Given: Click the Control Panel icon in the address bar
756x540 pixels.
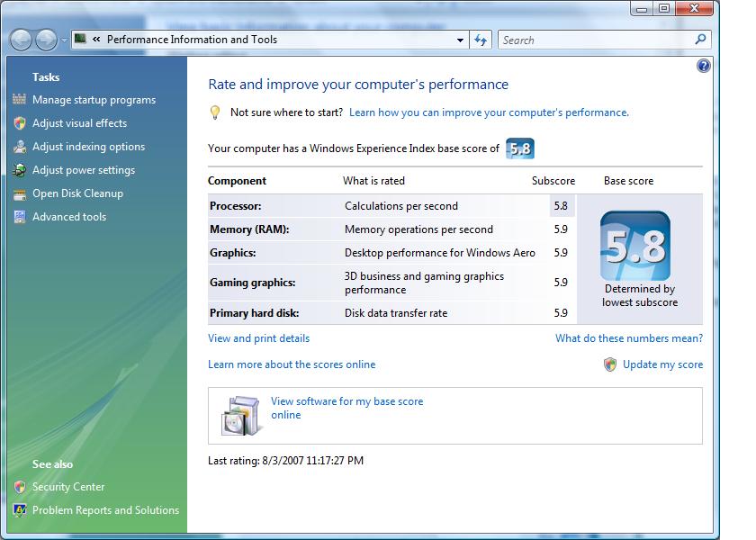Looking at the screenshot, I should (80, 39).
